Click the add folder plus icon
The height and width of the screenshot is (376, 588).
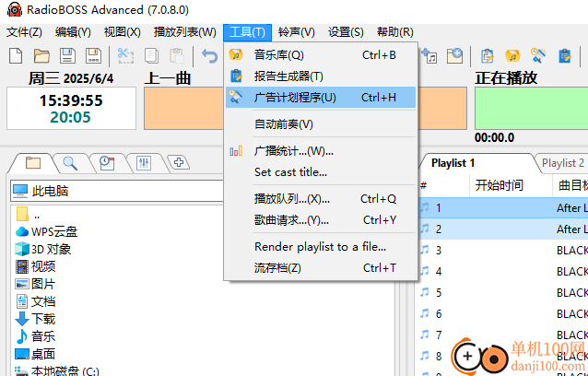pyautogui.click(x=454, y=56)
